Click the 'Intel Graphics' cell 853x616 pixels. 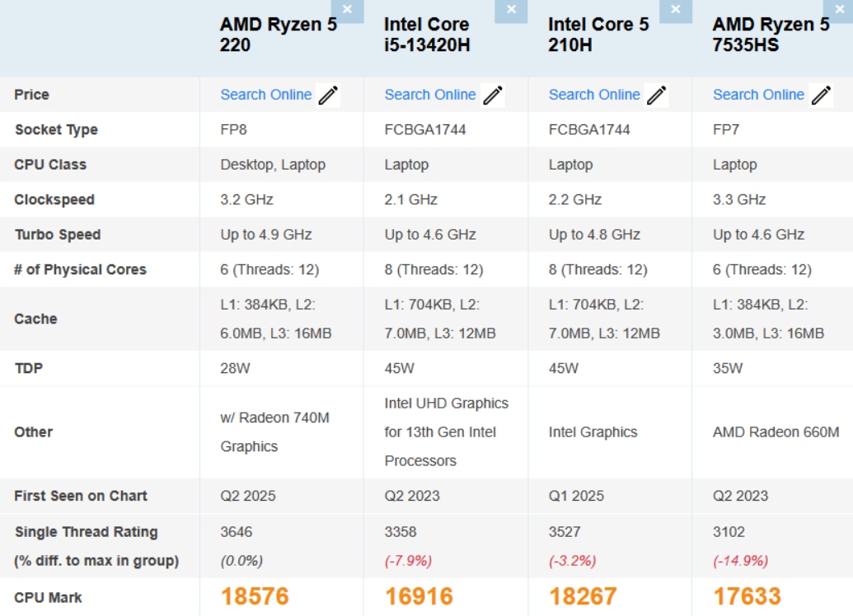593,432
